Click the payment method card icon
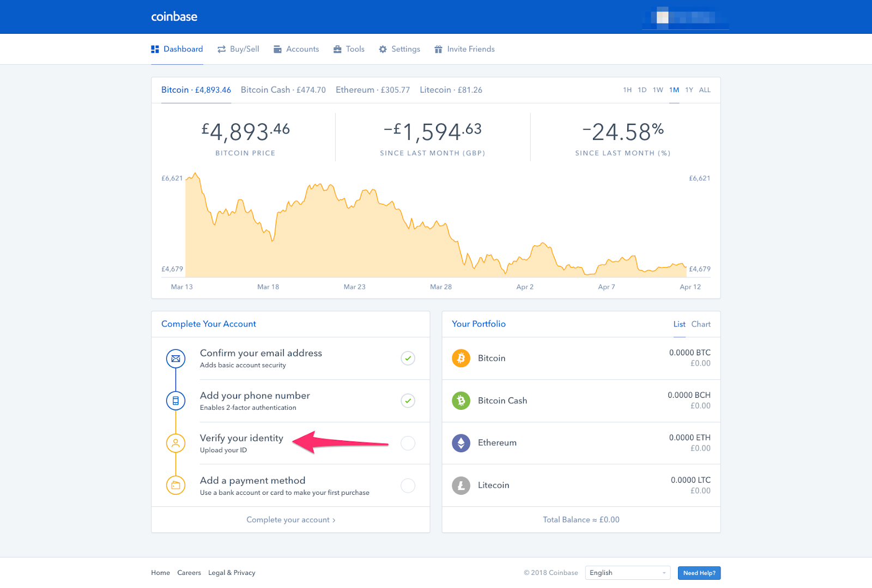 [175, 485]
